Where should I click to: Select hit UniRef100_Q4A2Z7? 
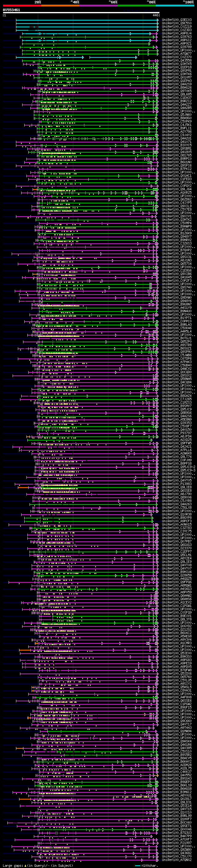coord(177,104)
